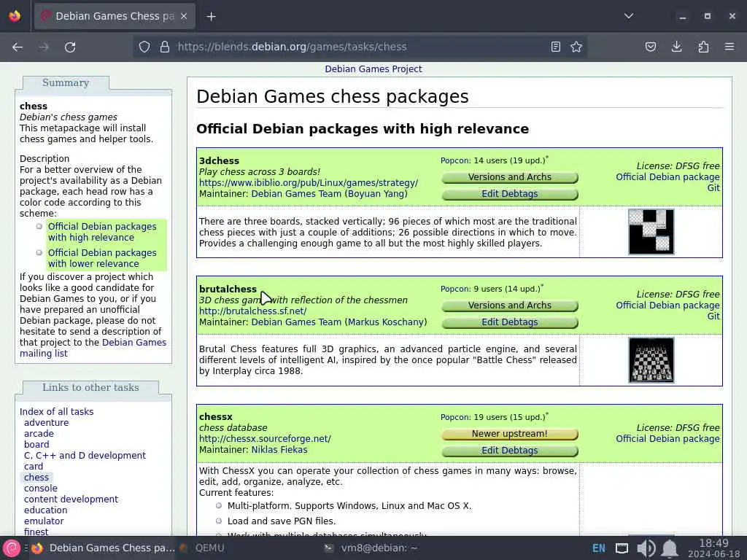Image resolution: width=747 pixels, height=560 pixels.
Task: Open the adventure task link
Action: point(46,422)
